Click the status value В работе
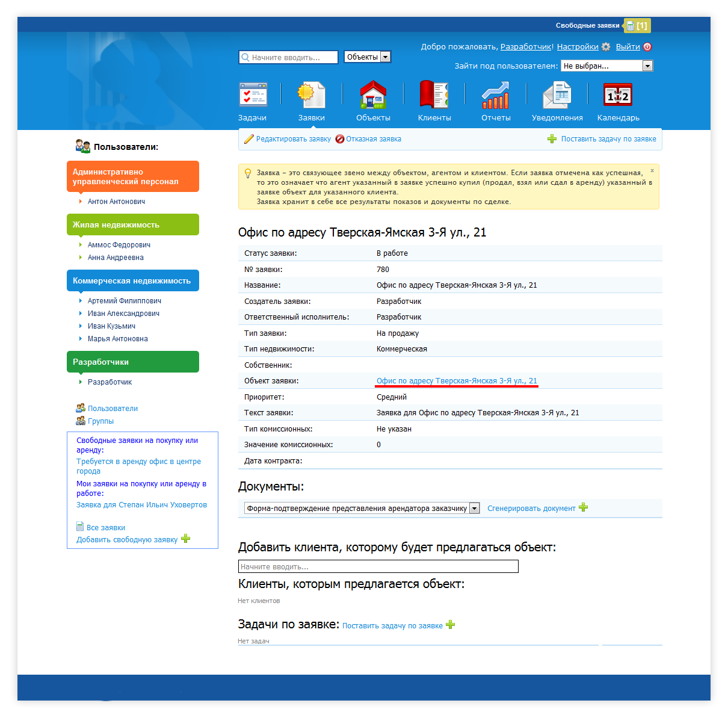 392,253
